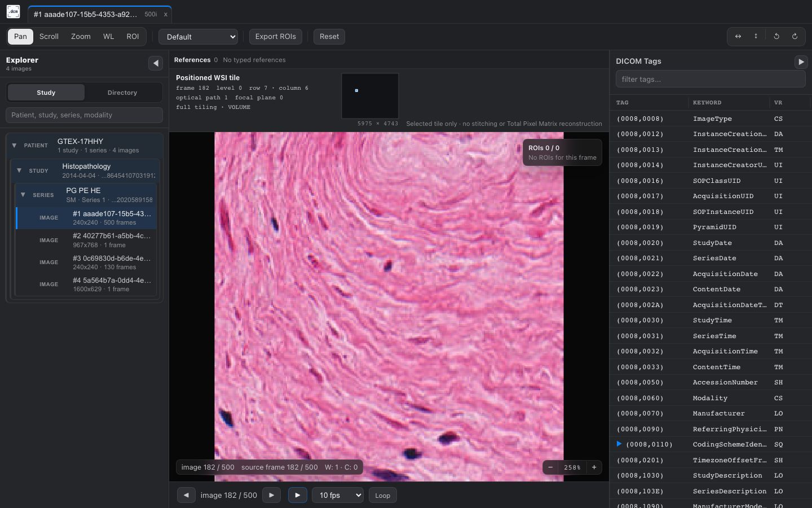Open image #3 0c69830d 130 frames
This screenshot has height=508, width=812.
(86, 262)
